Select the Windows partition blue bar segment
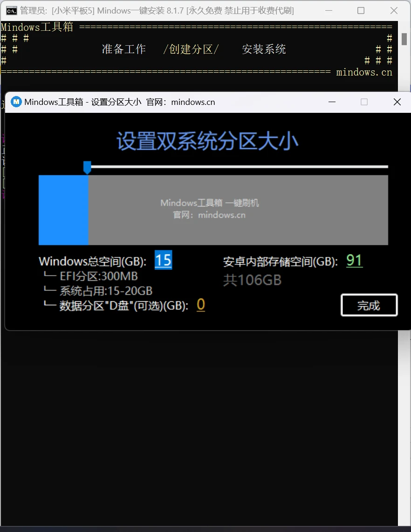 [x=63, y=210]
